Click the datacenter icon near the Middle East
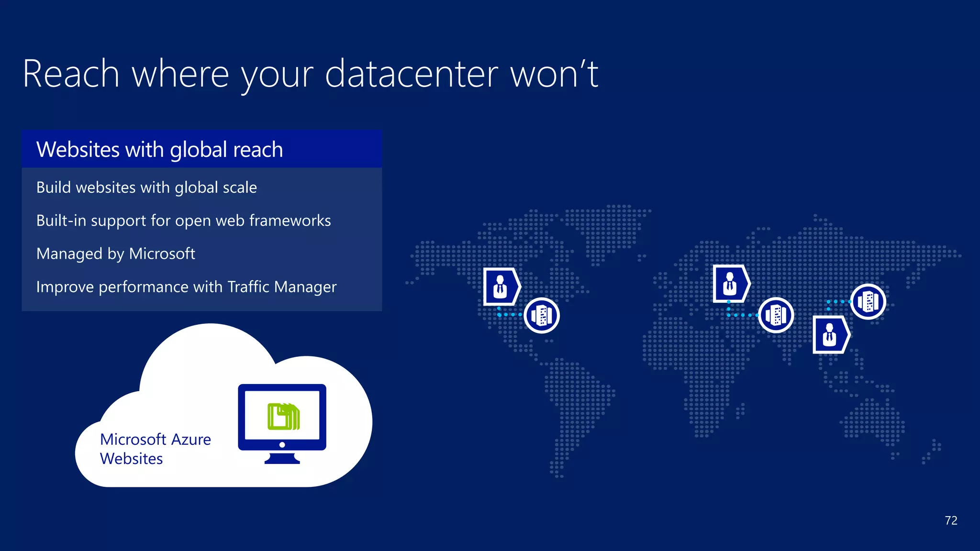Screen dimensions: 980x551 776,315
